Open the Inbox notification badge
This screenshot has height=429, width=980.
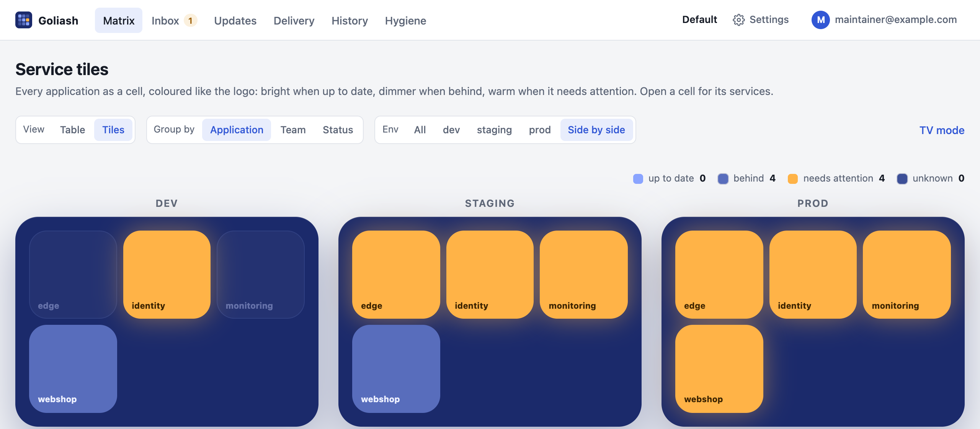click(x=190, y=20)
